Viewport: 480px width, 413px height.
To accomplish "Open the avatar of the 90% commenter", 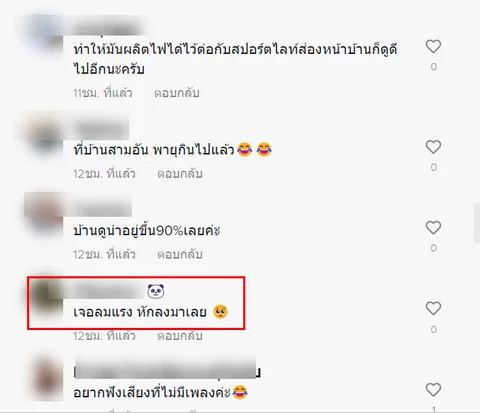I will tap(45, 215).
